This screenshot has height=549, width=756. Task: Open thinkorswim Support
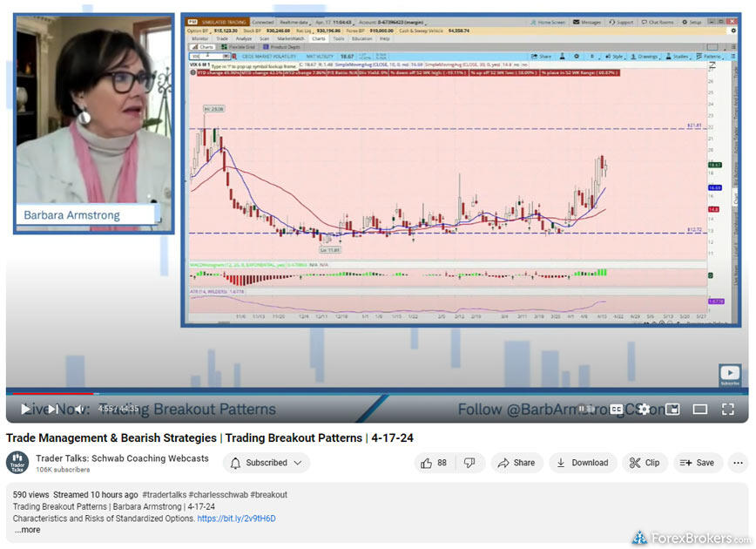click(622, 22)
